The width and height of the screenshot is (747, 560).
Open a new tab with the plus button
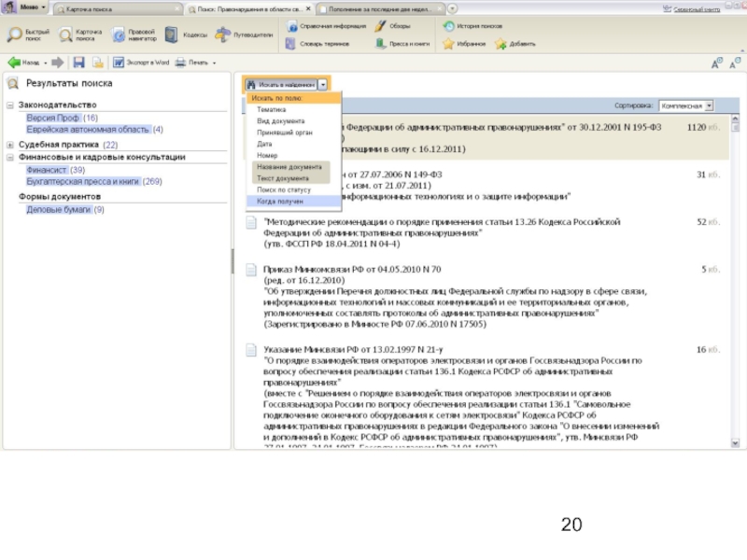pyautogui.click(x=452, y=8)
